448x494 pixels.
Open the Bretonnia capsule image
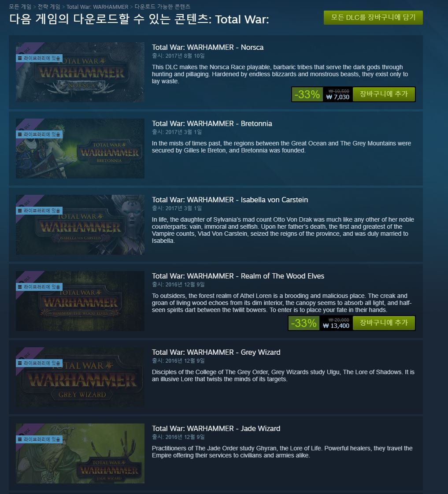pyautogui.click(x=80, y=149)
